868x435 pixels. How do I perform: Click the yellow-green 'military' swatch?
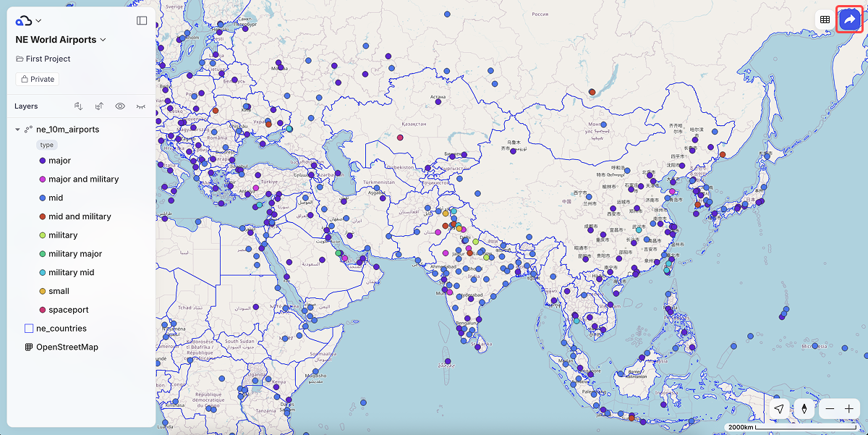pos(43,235)
